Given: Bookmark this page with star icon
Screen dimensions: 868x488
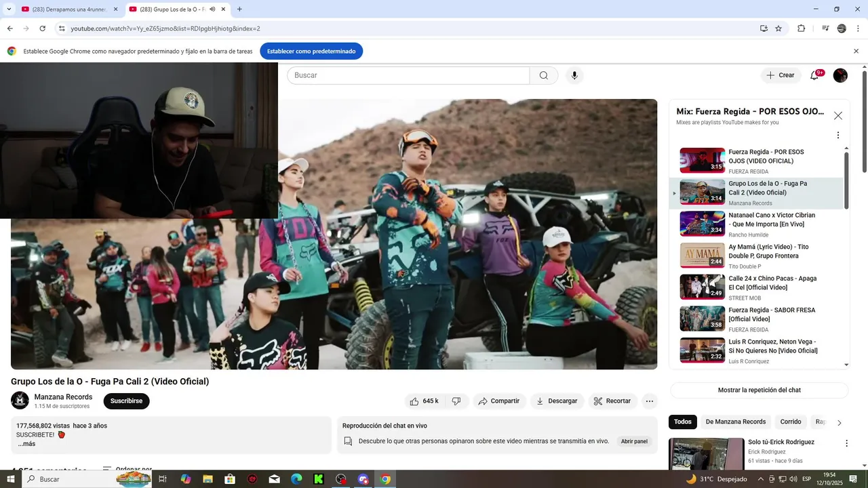Looking at the screenshot, I should 778,28.
